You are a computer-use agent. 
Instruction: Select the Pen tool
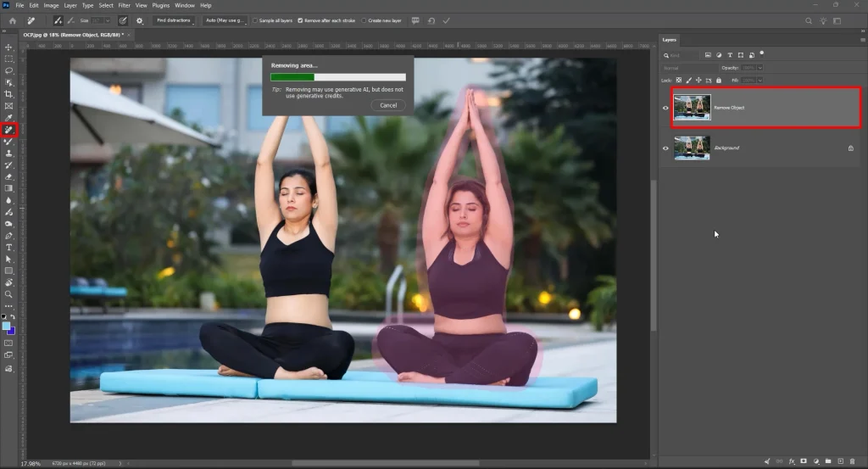point(8,236)
